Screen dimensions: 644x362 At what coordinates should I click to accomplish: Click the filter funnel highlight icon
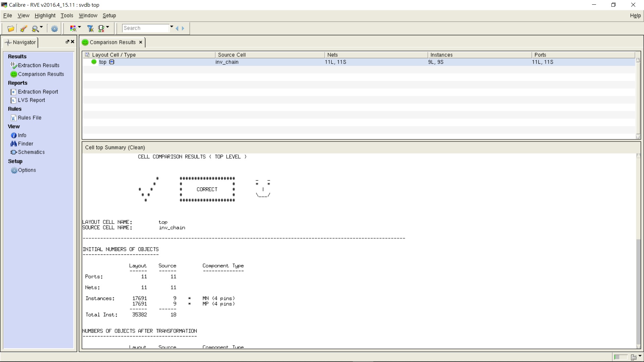pyautogui.click(x=90, y=28)
